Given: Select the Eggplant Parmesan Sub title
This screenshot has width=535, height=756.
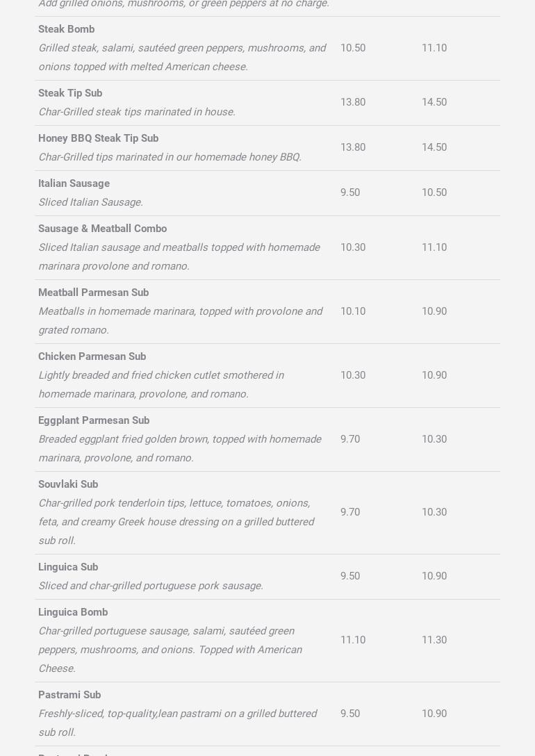Looking at the screenshot, I should click(x=94, y=420).
